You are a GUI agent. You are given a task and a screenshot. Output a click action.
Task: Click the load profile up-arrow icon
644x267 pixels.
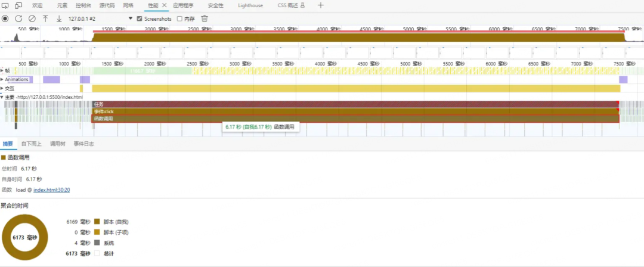[45, 18]
